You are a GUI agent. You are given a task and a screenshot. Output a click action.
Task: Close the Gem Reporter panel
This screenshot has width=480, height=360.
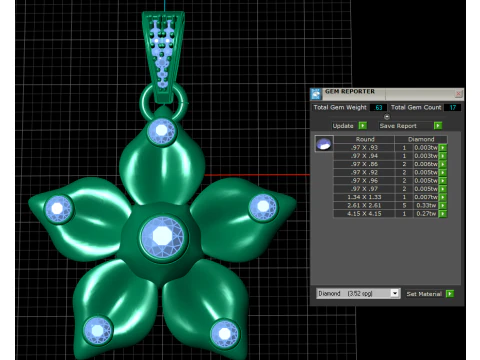coord(458,94)
